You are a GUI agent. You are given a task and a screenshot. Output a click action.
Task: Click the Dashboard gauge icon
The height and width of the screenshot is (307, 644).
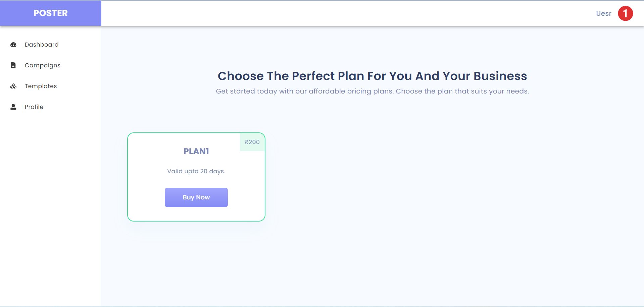coord(13,45)
